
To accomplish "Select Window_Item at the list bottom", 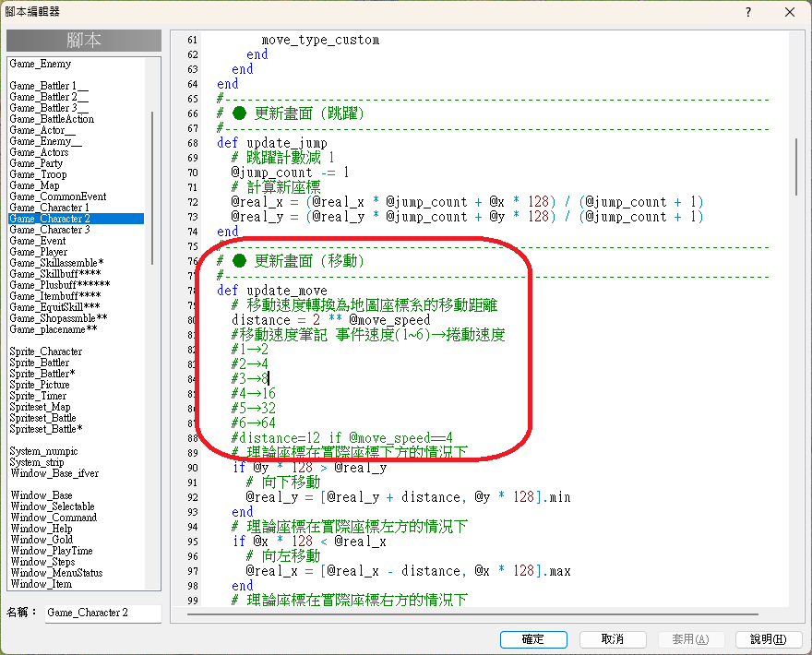I will click(x=41, y=584).
